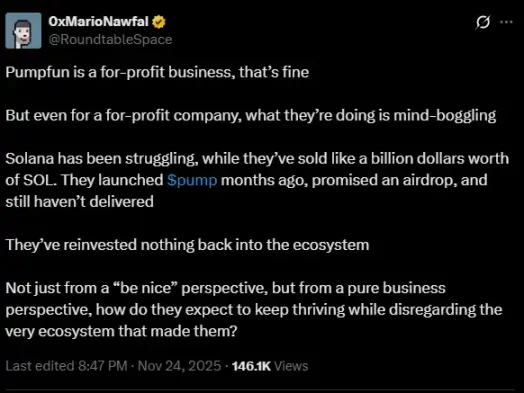The height and width of the screenshot is (393, 524).
Task: Open the three-dot more options menu
Action: tap(506, 22)
